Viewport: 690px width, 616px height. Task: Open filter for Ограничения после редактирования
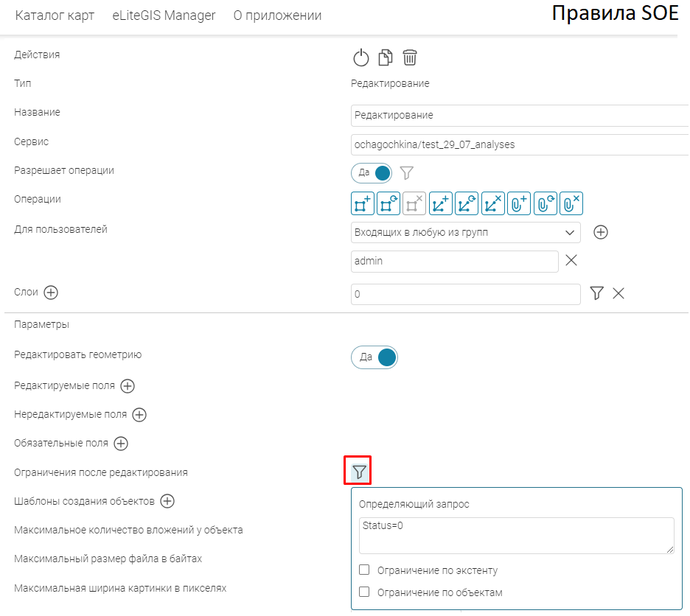tap(359, 472)
